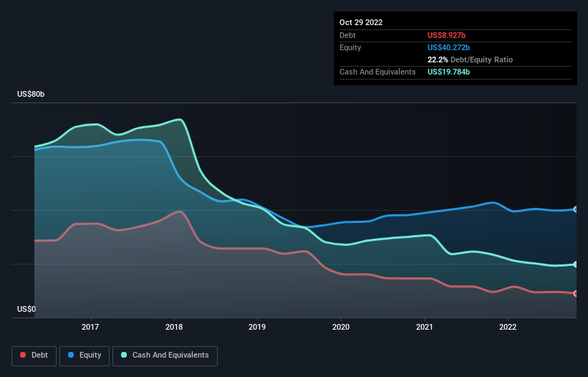Click the 22.2% Debt/Equity Ratio text
Image resolution: width=588 pixels, height=377 pixels.
point(470,59)
